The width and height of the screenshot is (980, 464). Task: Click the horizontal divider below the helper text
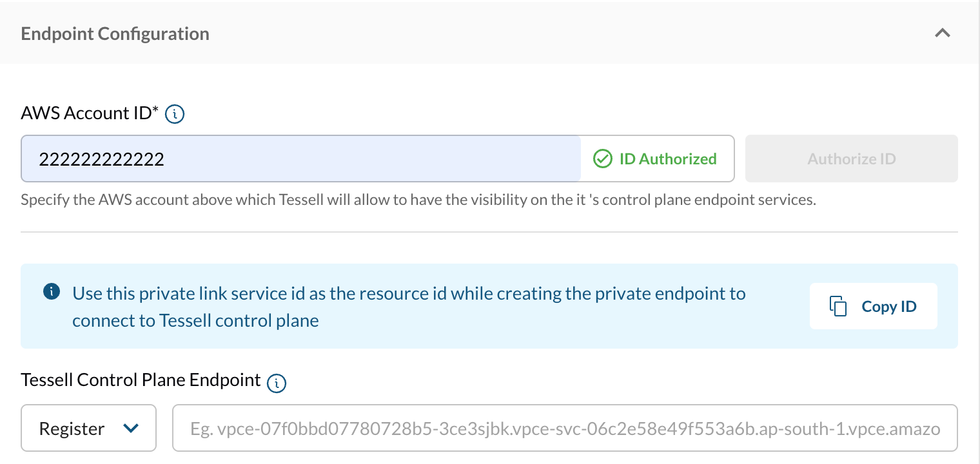coord(489,232)
